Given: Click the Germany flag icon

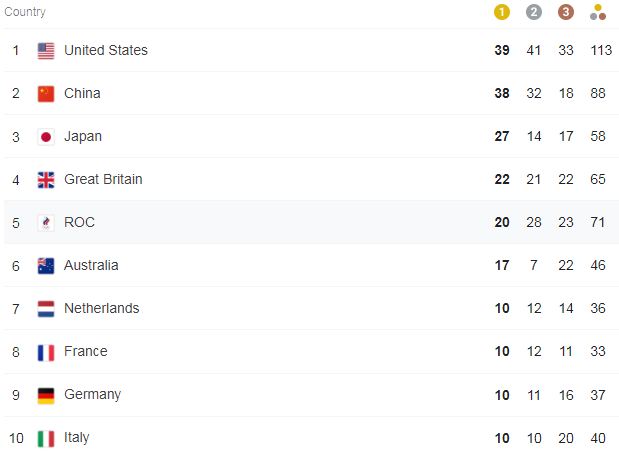Looking at the screenshot, I should pos(46,395).
